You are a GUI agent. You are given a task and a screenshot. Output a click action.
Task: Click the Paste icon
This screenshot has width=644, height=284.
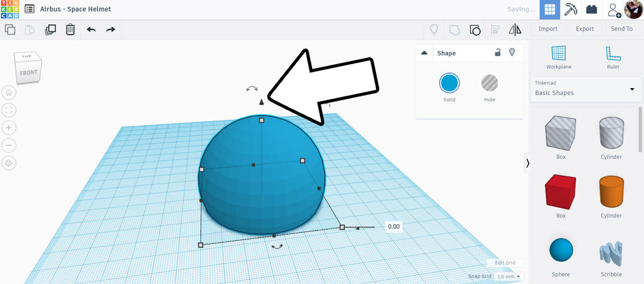(30, 30)
